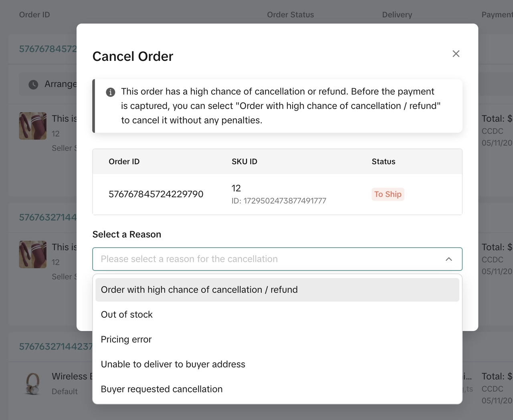Open the first order ID link in the background list
Screen dimensions: 513x420
coord(48,49)
